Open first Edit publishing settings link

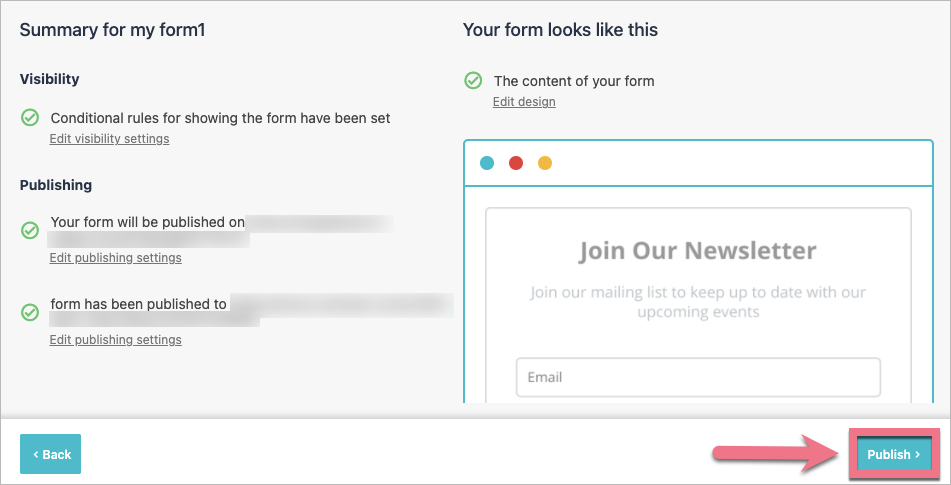[x=115, y=258]
